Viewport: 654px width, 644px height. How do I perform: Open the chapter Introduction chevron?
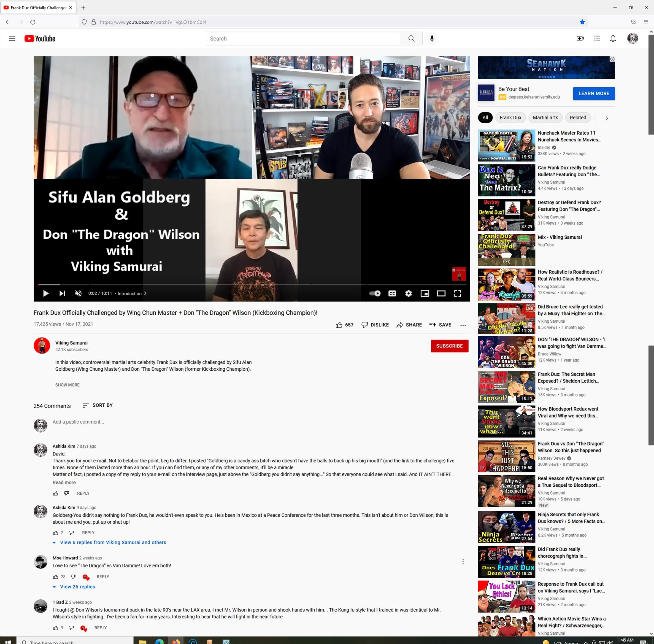(145, 293)
